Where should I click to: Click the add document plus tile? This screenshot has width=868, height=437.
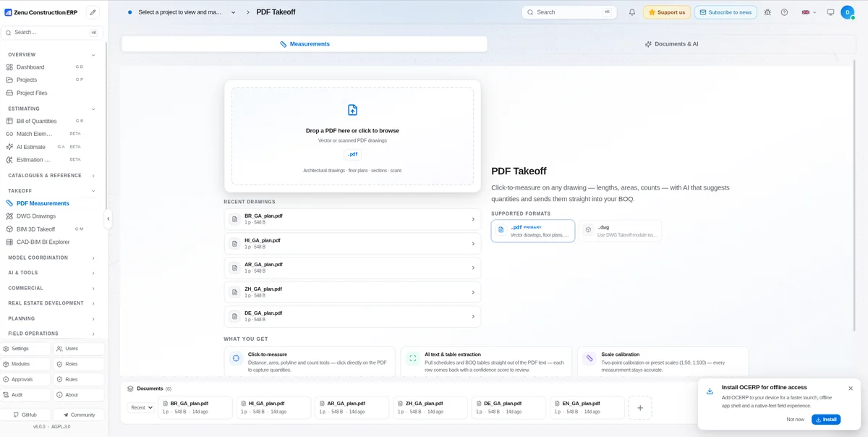click(639, 408)
